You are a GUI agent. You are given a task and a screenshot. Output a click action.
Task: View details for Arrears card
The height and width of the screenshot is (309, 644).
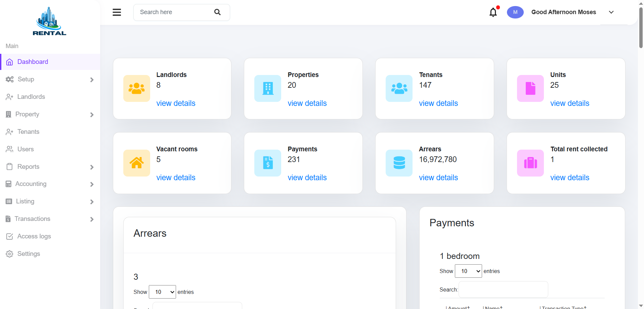438,178
